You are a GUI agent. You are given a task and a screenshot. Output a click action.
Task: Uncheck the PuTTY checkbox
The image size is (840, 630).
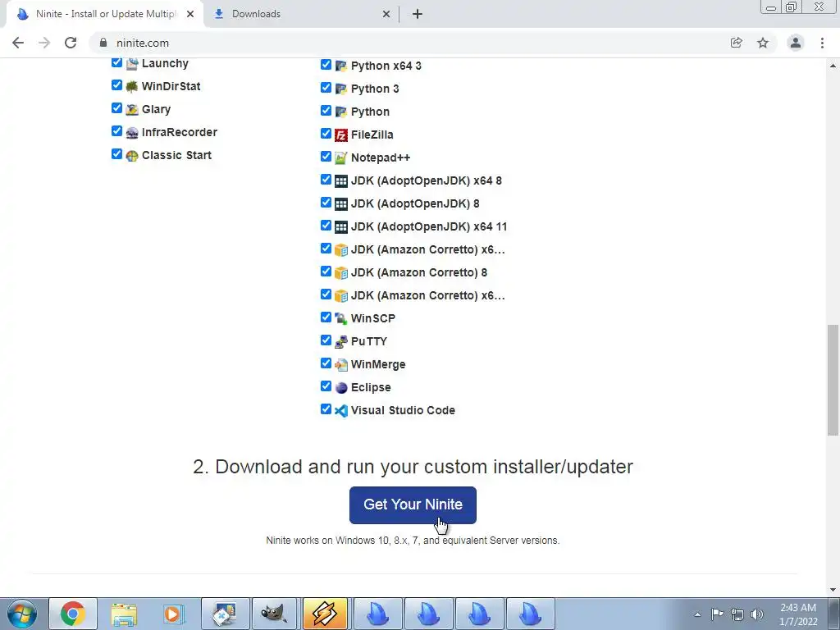326,340
